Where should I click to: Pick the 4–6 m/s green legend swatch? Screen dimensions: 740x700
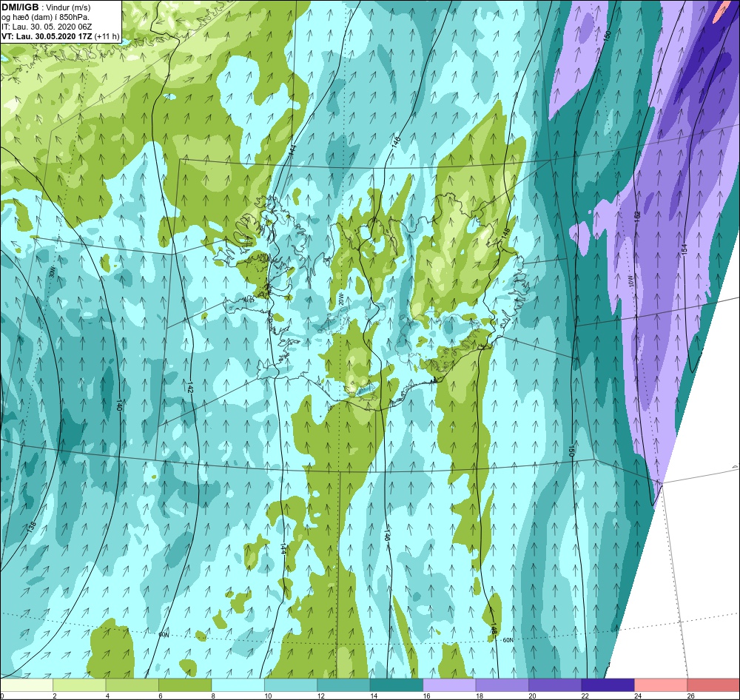[x=132, y=684]
